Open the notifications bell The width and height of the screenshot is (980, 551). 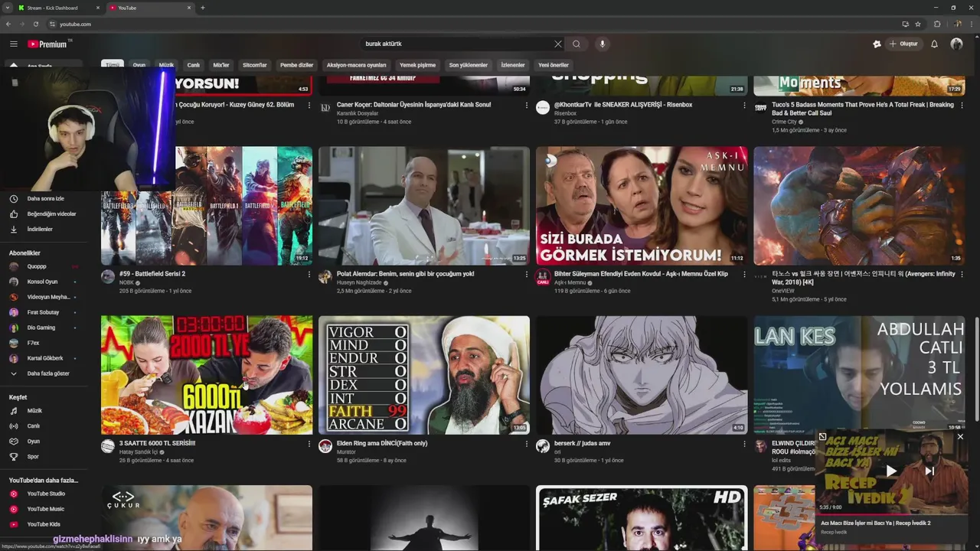(x=934, y=44)
